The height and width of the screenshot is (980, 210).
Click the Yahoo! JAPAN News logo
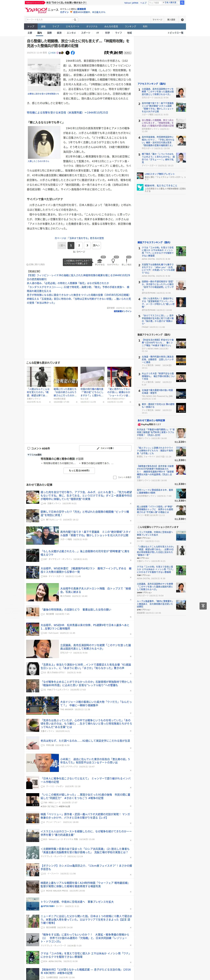click(42, 10)
